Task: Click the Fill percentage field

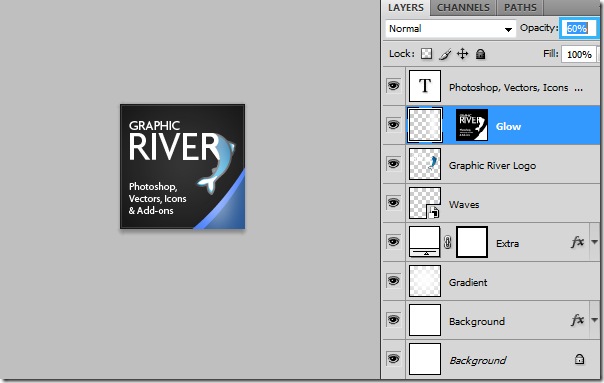Action: click(x=579, y=54)
